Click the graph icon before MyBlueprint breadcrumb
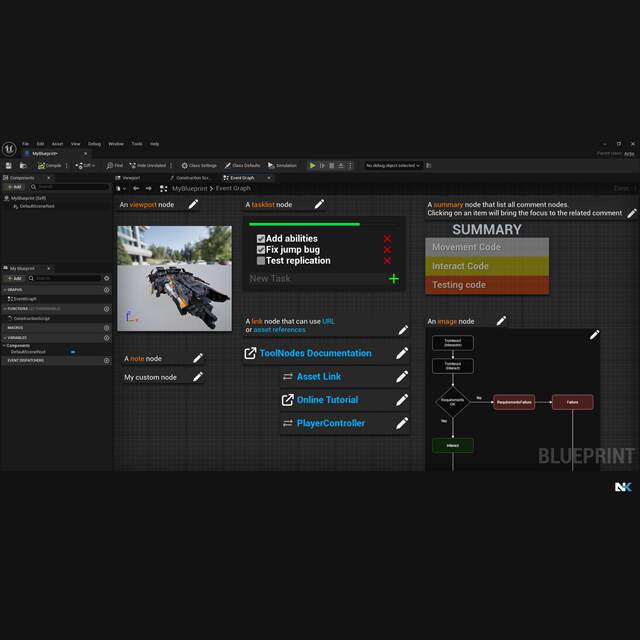Image resolution: width=640 pixels, height=640 pixels. (163, 188)
